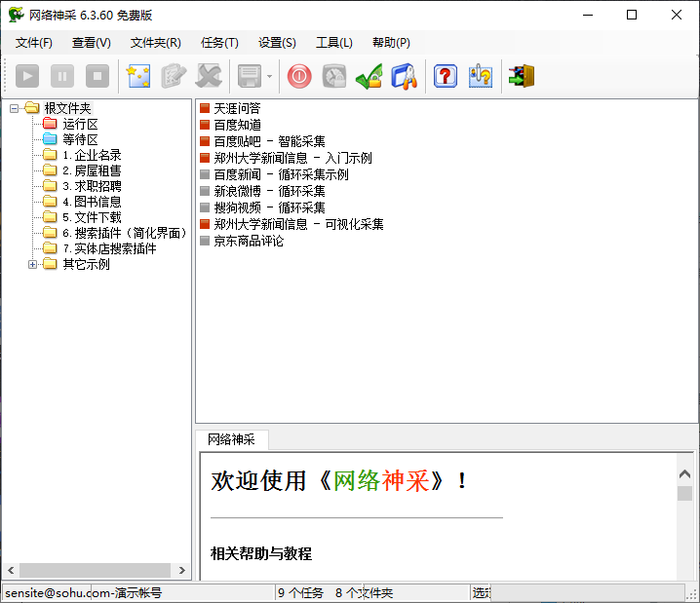Screen dimensions: 700x603
Task: Click the paperclip question tips icon
Action: point(481,76)
